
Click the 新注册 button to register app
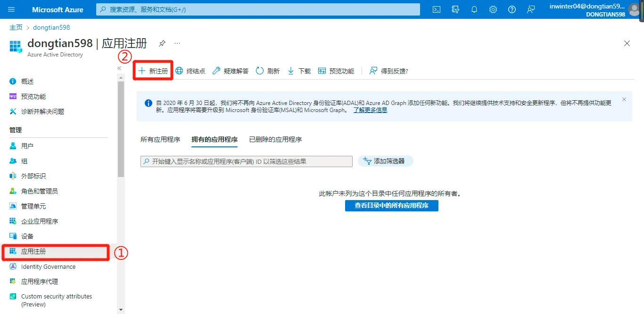pyautogui.click(x=153, y=71)
